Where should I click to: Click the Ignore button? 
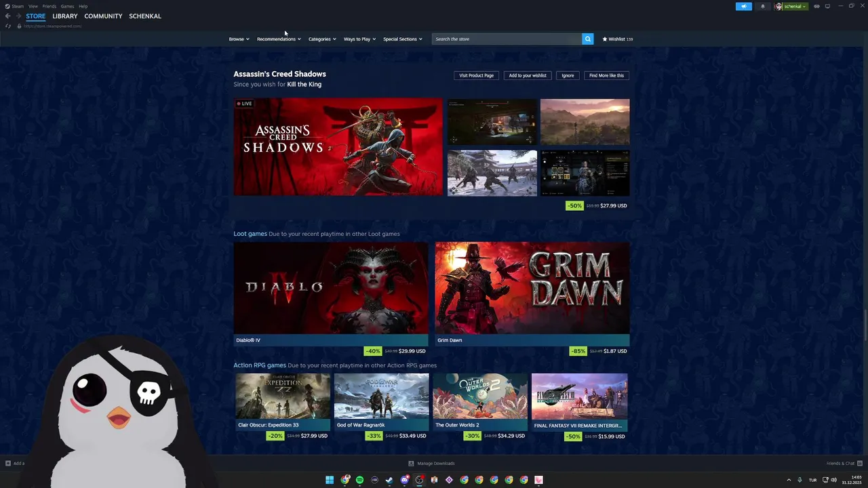click(568, 75)
